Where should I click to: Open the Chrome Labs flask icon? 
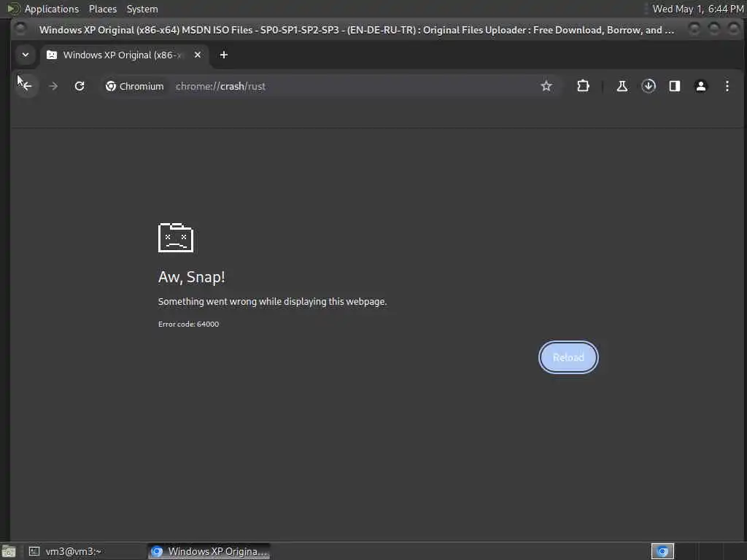[x=622, y=86]
